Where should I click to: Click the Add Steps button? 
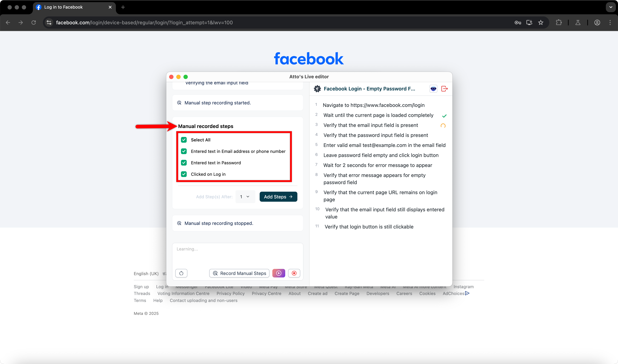(x=278, y=197)
